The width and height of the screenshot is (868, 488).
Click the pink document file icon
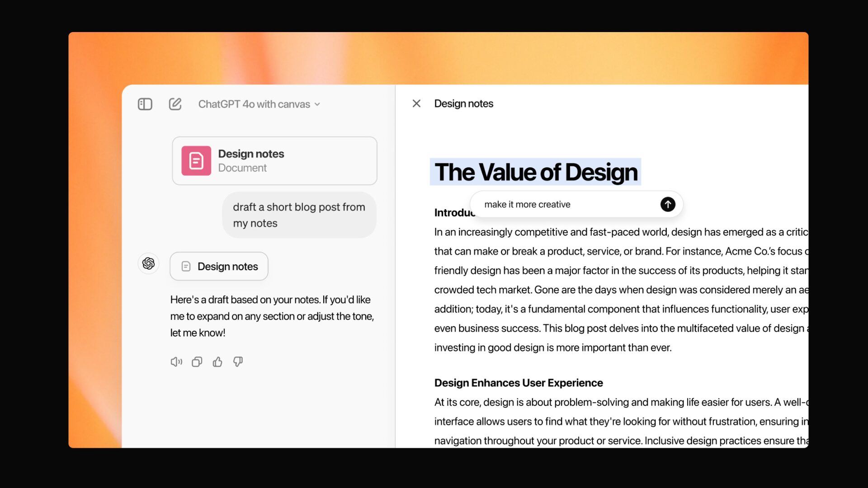click(x=196, y=161)
